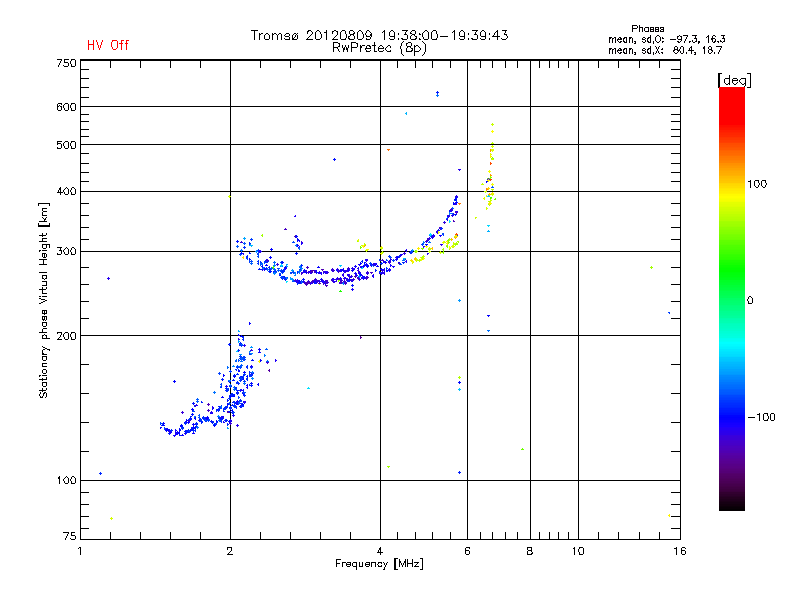Click y-axis tick label '400'
The width and height of the screenshot is (800, 600).
click(x=67, y=191)
